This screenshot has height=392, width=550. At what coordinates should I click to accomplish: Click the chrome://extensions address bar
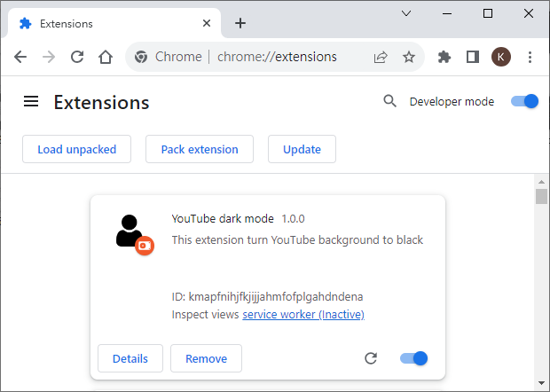click(x=275, y=57)
